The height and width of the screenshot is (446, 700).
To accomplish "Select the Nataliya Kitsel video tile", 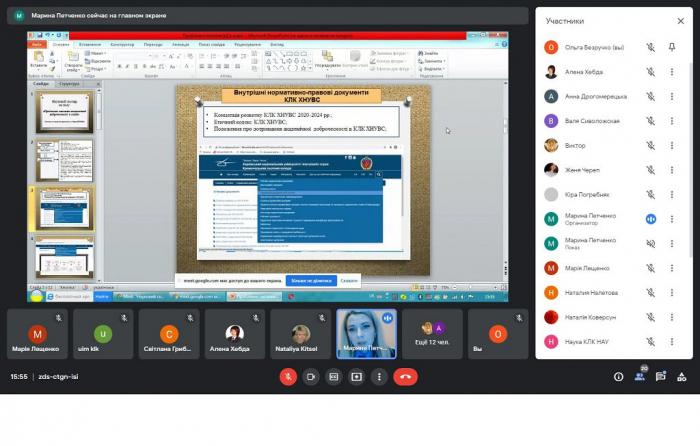I will 301,334.
